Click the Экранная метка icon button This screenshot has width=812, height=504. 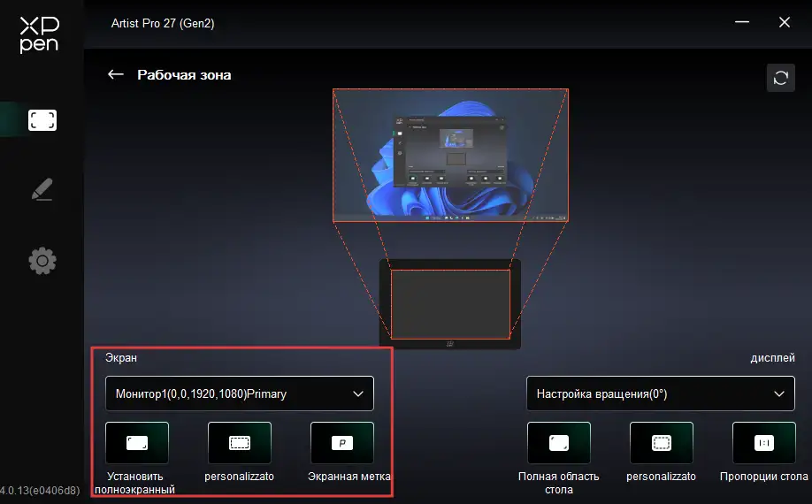click(341, 443)
